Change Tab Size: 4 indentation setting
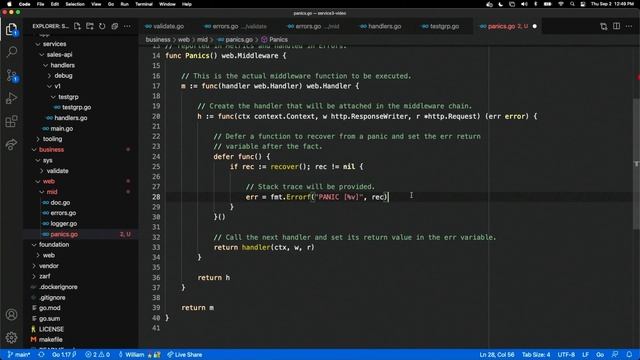This screenshot has width=640, height=360. click(x=536, y=355)
